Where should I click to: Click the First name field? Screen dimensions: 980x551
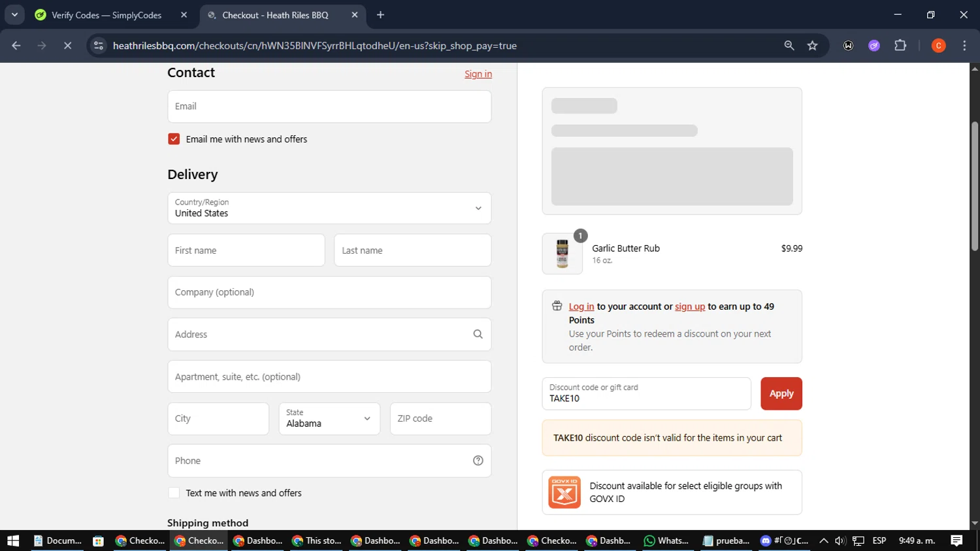[x=246, y=250]
